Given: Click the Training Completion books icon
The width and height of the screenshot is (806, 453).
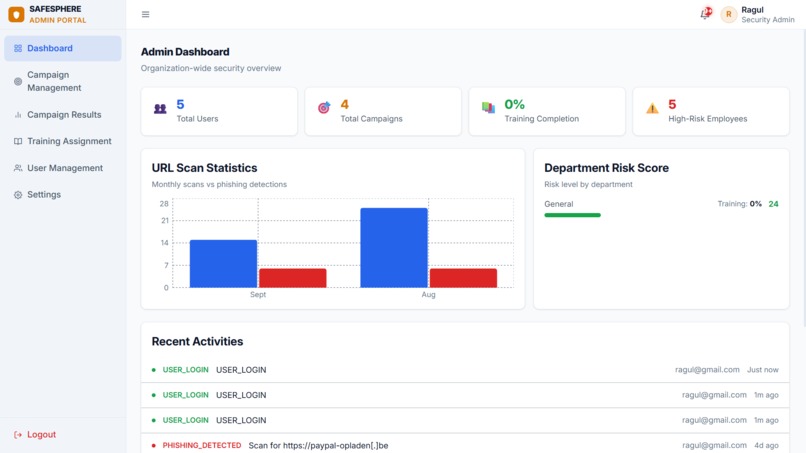Looking at the screenshot, I should (x=488, y=107).
